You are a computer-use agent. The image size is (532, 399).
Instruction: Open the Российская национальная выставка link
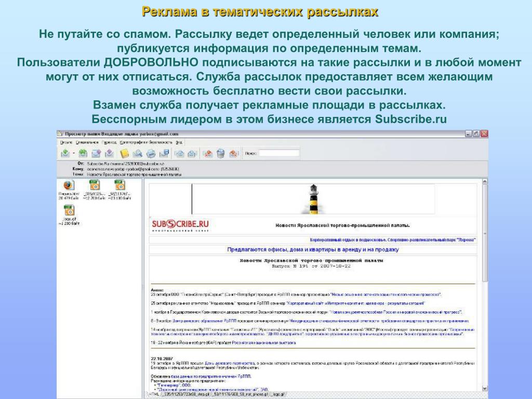[x=264, y=343]
